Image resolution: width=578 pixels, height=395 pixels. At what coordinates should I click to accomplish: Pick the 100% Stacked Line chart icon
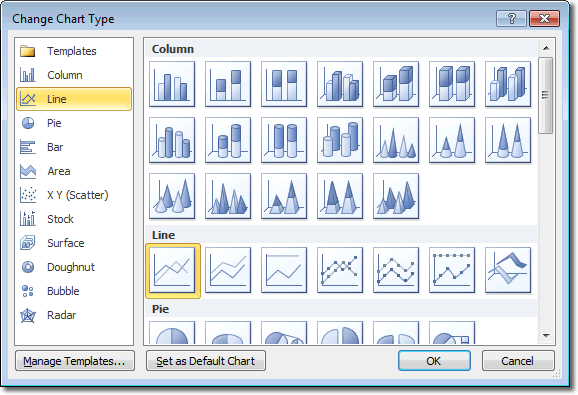tap(284, 270)
